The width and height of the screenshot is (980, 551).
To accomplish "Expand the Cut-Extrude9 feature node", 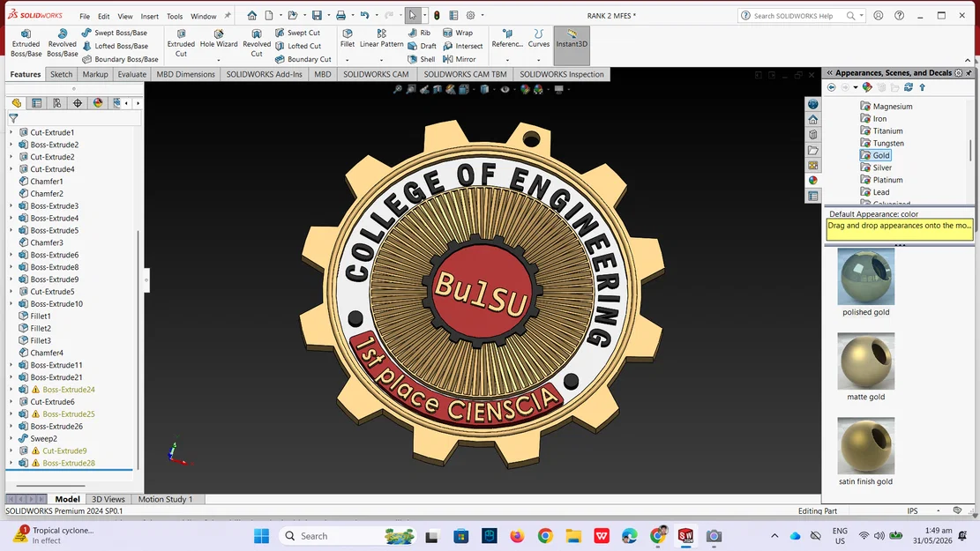I will pos(11,450).
